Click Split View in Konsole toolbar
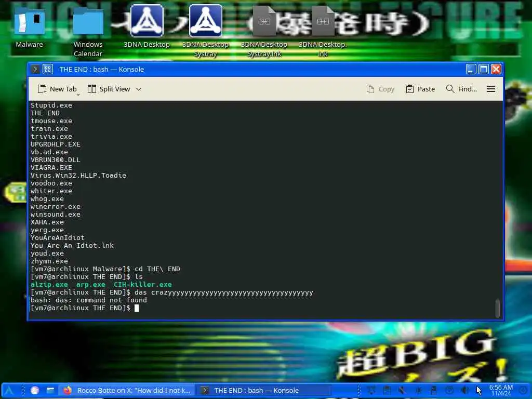This screenshot has width=532, height=399. coord(109,89)
